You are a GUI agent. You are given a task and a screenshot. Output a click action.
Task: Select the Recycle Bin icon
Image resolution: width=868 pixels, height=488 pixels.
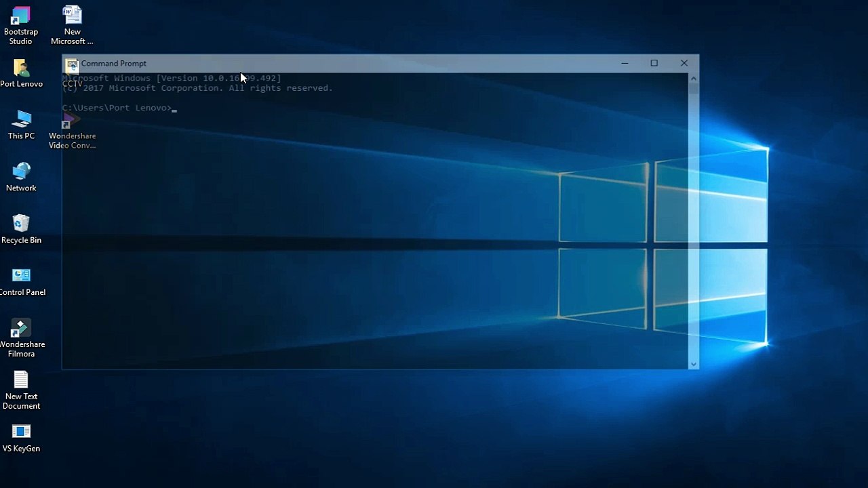21,229
